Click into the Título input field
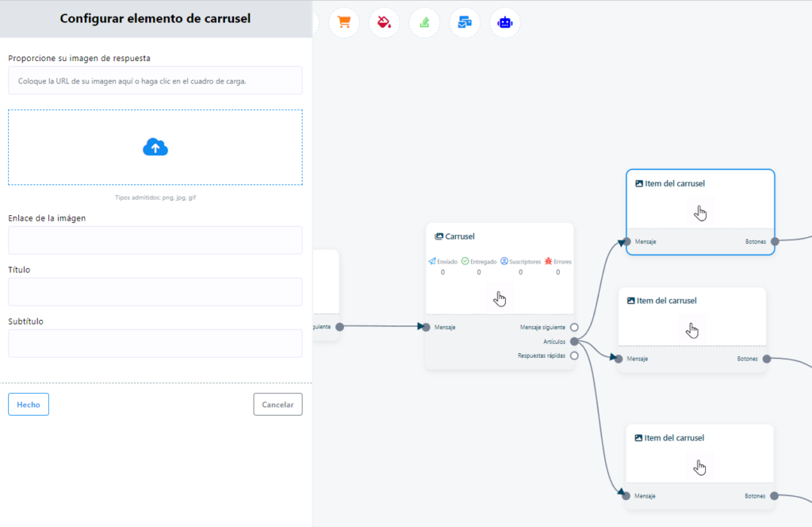Screen dimensions: 812x527 pyautogui.click(x=155, y=292)
